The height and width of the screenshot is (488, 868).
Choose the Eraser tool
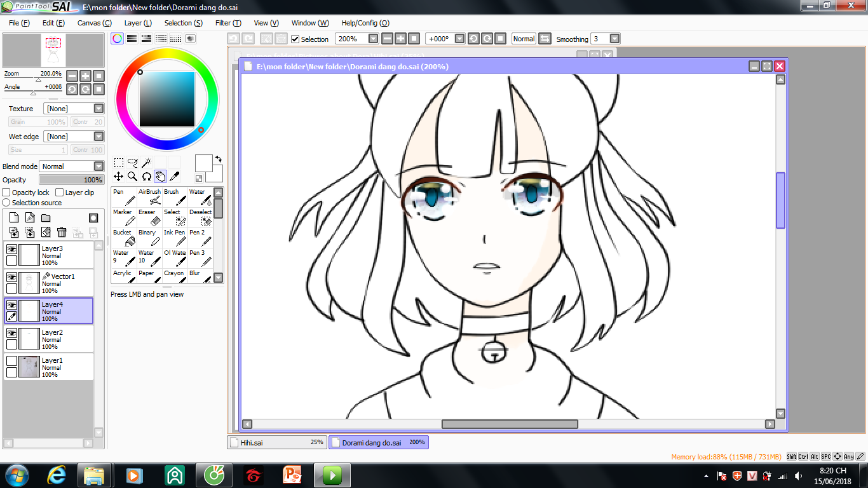(149, 218)
